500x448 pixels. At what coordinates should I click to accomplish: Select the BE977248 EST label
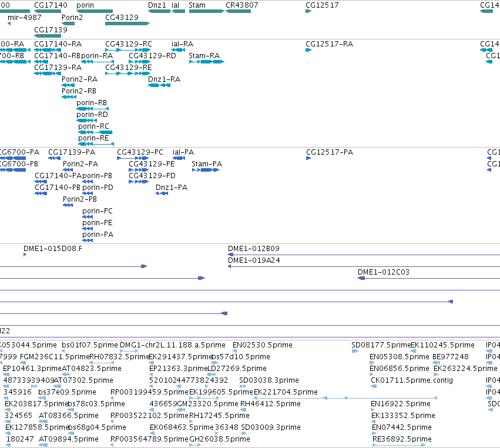(451, 357)
